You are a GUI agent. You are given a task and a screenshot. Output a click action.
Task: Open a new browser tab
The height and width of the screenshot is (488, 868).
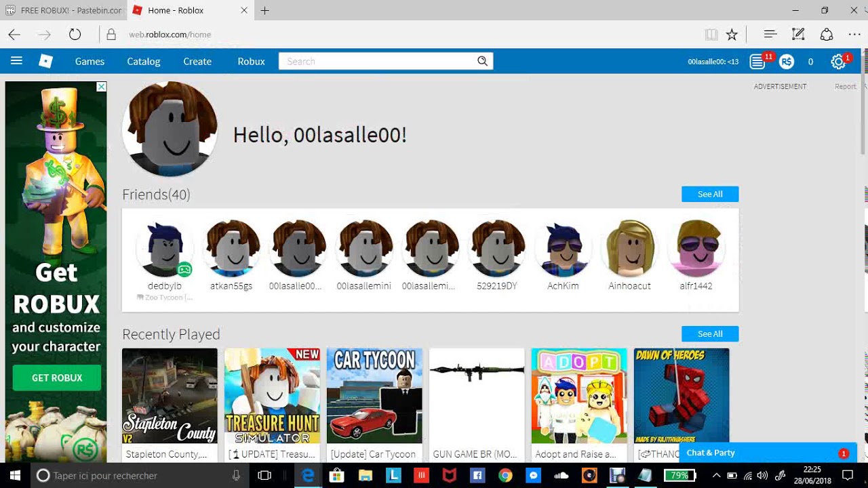[264, 10]
